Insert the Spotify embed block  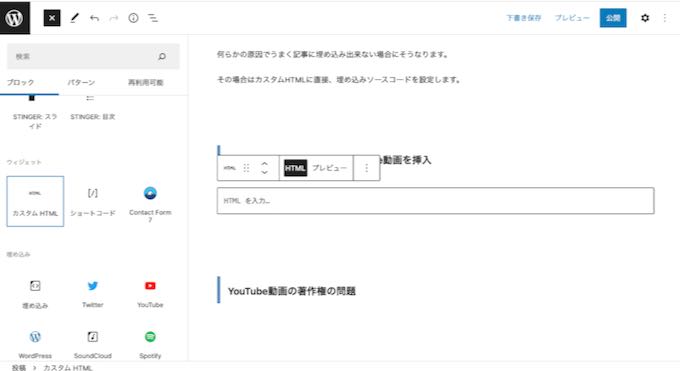pos(150,345)
